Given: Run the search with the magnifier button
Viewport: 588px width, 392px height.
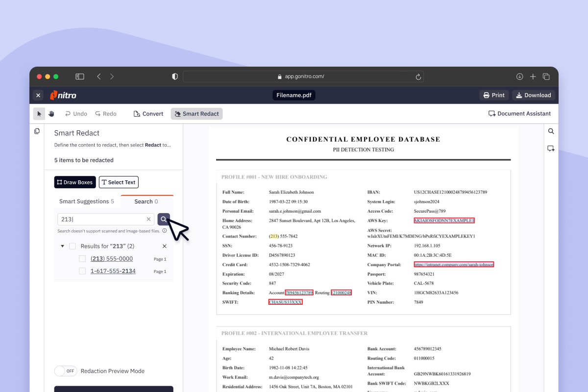Looking at the screenshot, I should (164, 220).
